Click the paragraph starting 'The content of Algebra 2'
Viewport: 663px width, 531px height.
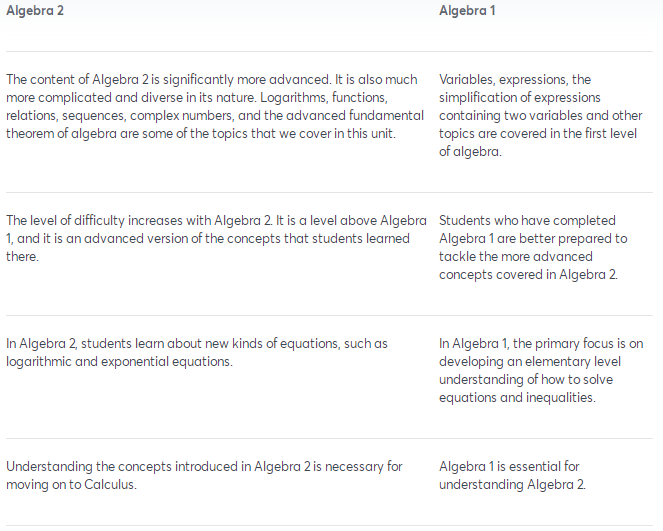coord(215,107)
